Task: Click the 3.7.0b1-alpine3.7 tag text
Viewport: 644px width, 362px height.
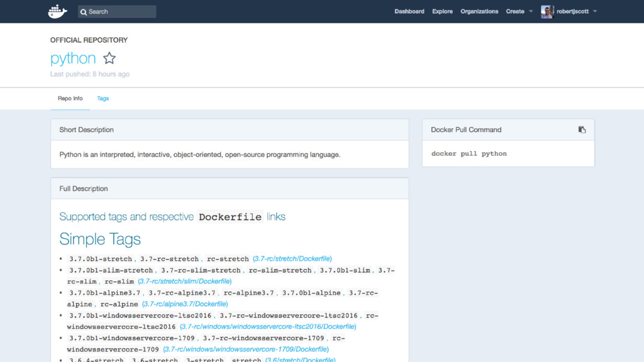Action: pyautogui.click(x=105, y=293)
